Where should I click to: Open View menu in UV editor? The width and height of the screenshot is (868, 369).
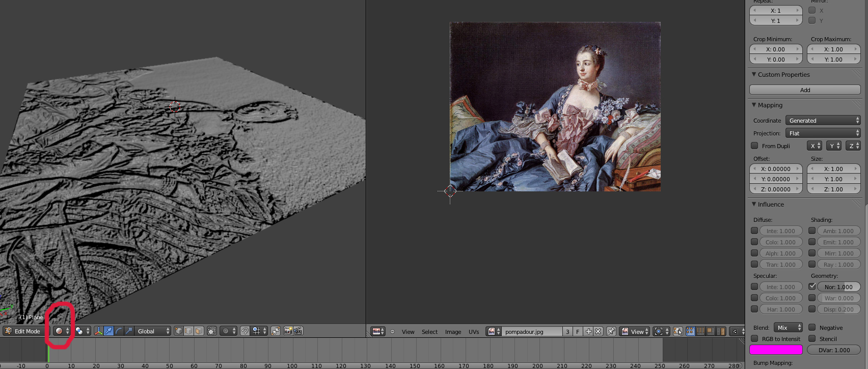tap(408, 332)
